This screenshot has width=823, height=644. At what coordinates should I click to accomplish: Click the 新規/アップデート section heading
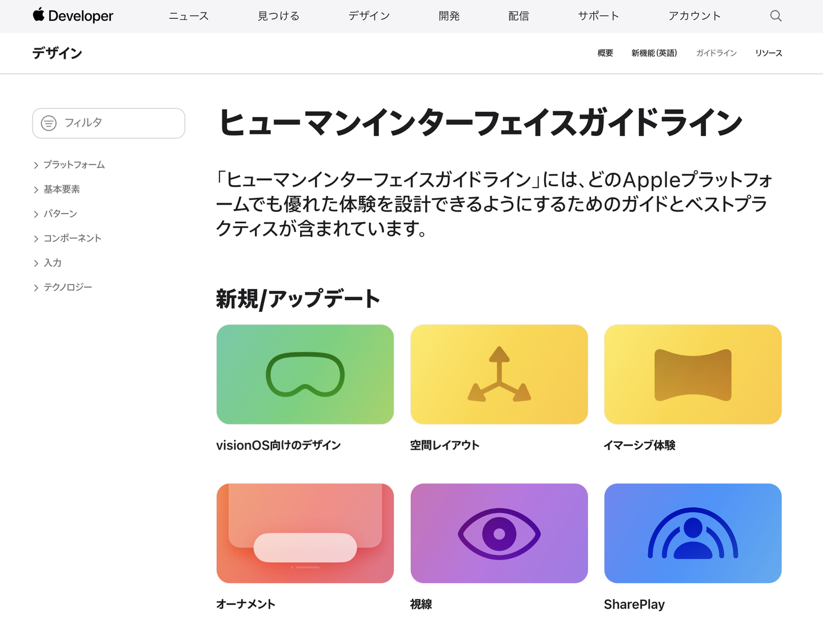298,299
